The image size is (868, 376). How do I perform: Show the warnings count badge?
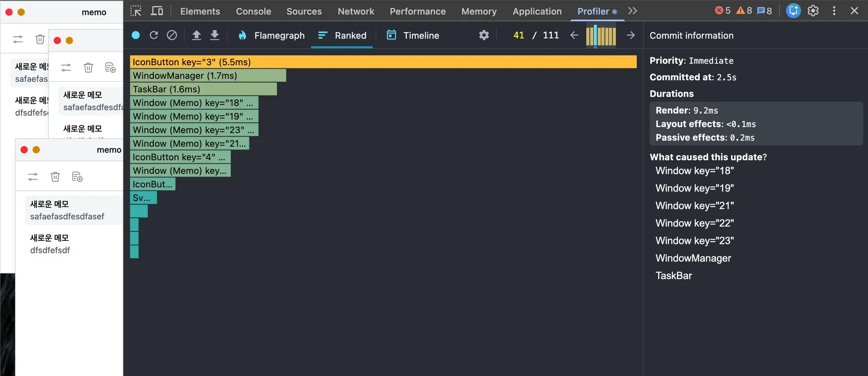pos(744,11)
